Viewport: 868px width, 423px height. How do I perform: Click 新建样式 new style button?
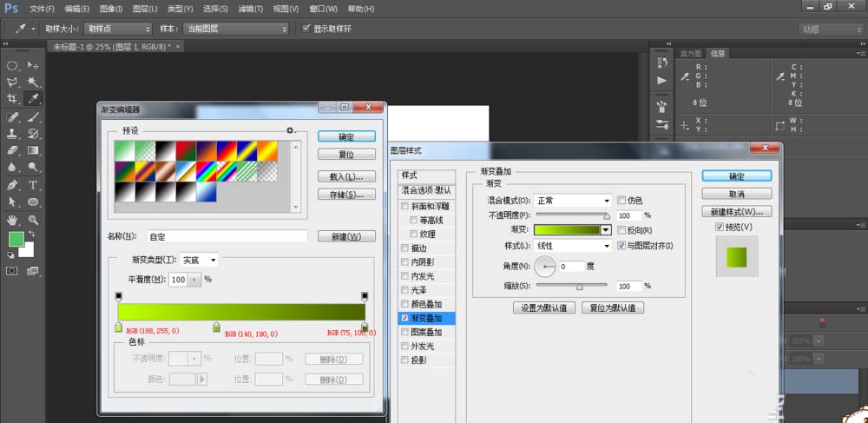tap(737, 212)
